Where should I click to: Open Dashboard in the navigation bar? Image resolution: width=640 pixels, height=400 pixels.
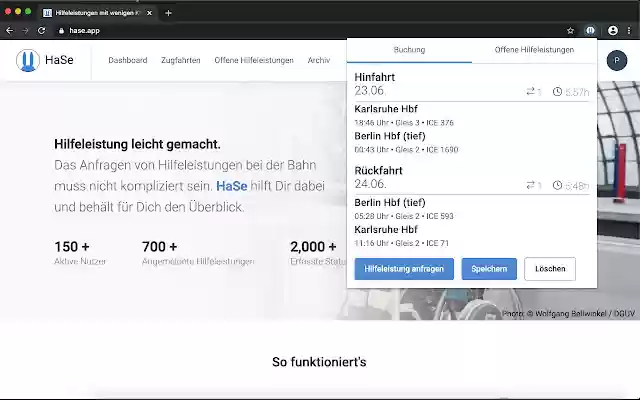pos(128,60)
